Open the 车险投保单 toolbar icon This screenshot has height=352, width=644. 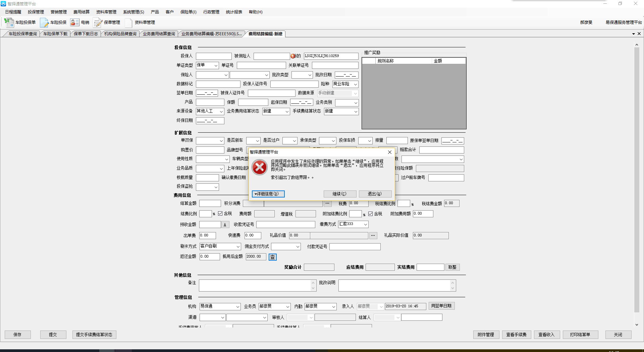pos(9,23)
